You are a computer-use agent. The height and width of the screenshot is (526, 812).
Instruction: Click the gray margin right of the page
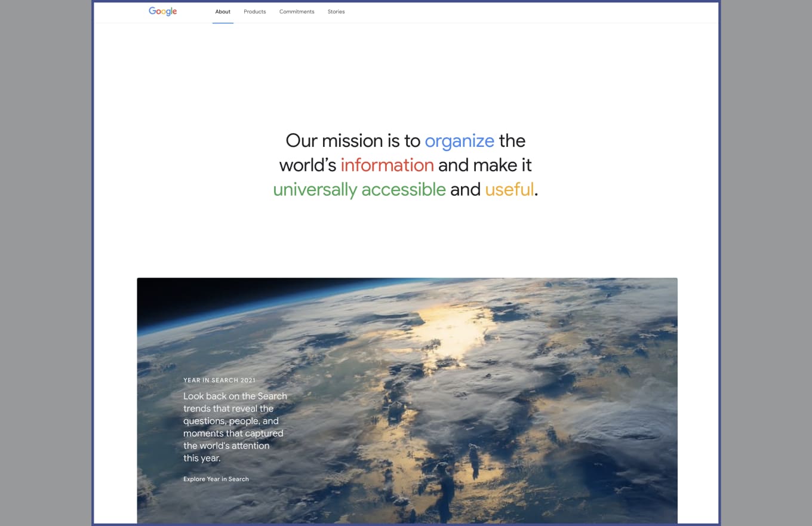tap(767, 263)
